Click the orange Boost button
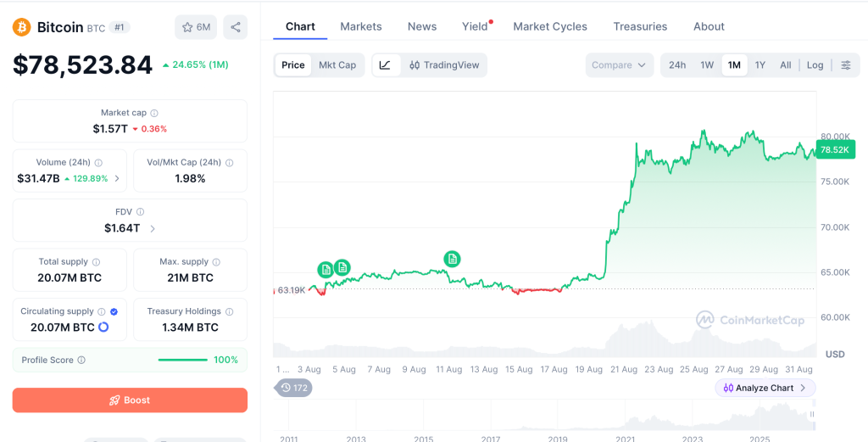The image size is (868, 442). click(x=130, y=400)
